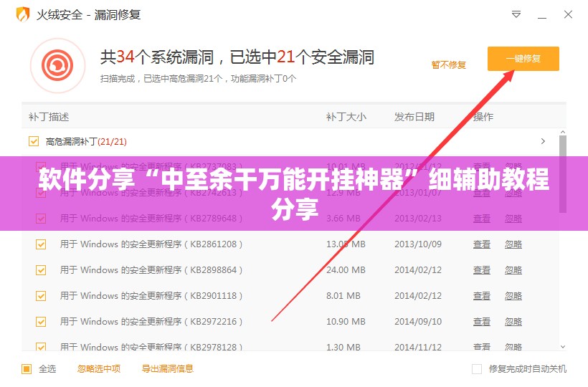Uncheck the KB2901118 patch checkbox
Screen dimensions: 588x387
(41, 296)
